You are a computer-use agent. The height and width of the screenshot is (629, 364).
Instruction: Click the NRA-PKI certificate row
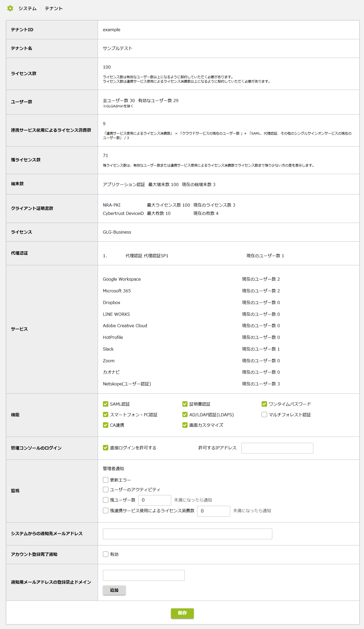click(169, 205)
